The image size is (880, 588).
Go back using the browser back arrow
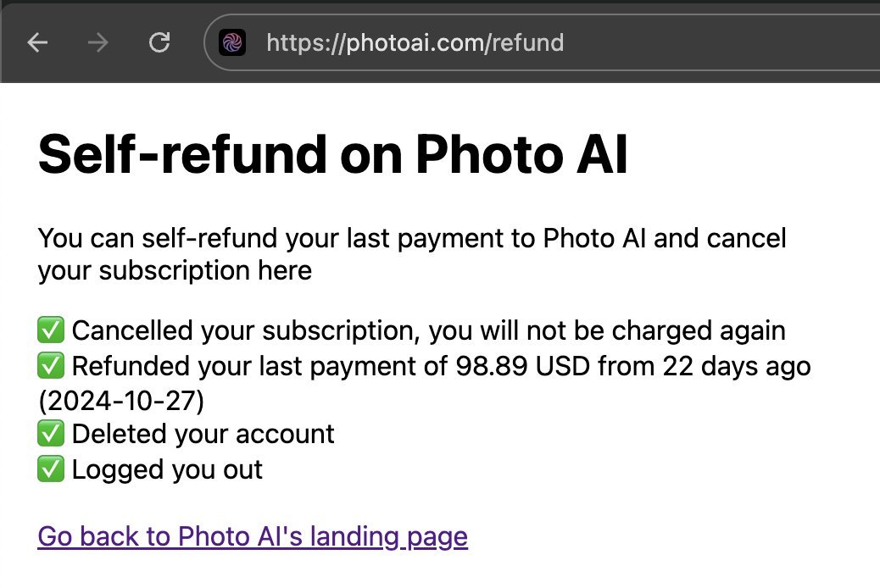(x=37, y=42)
